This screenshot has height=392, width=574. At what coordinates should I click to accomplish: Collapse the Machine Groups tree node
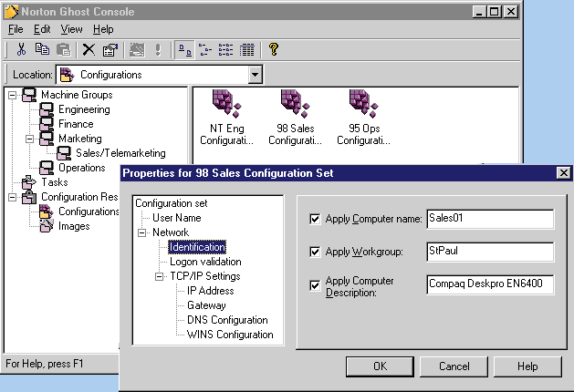click(12, 95)
